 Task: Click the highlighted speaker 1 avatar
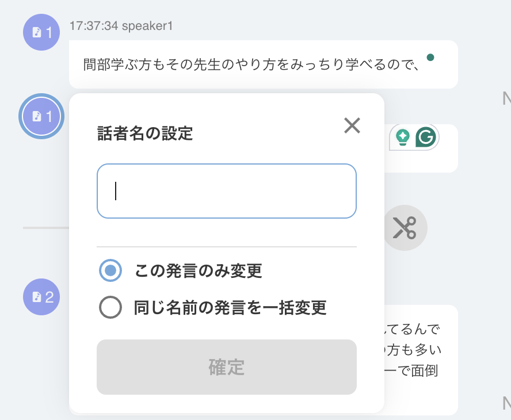(41, 116)
